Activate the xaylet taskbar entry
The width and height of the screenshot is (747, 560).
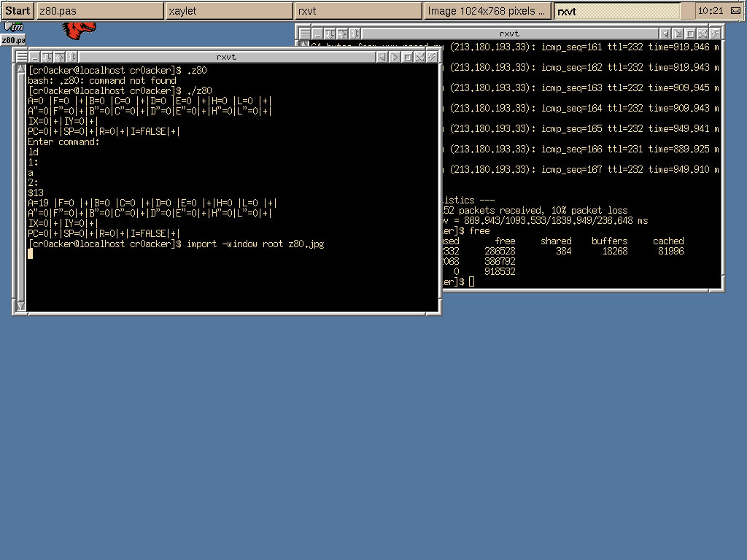click(228, 11)
